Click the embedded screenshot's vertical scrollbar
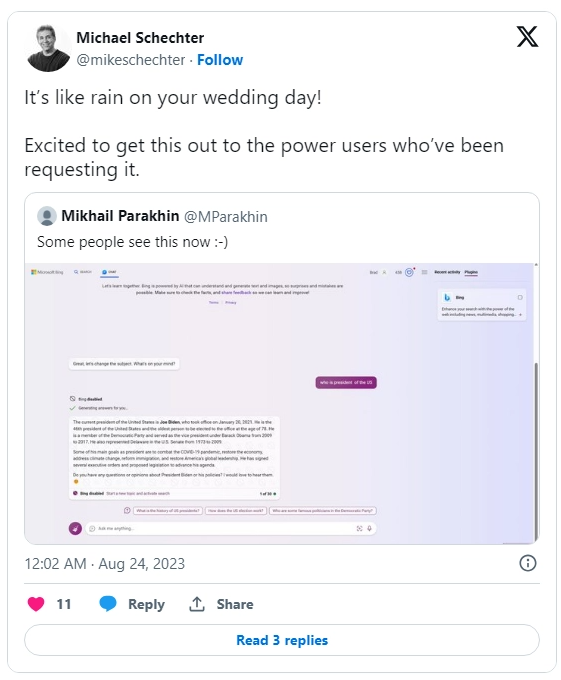This screenshot has height=680, width=561. point(536,451)
